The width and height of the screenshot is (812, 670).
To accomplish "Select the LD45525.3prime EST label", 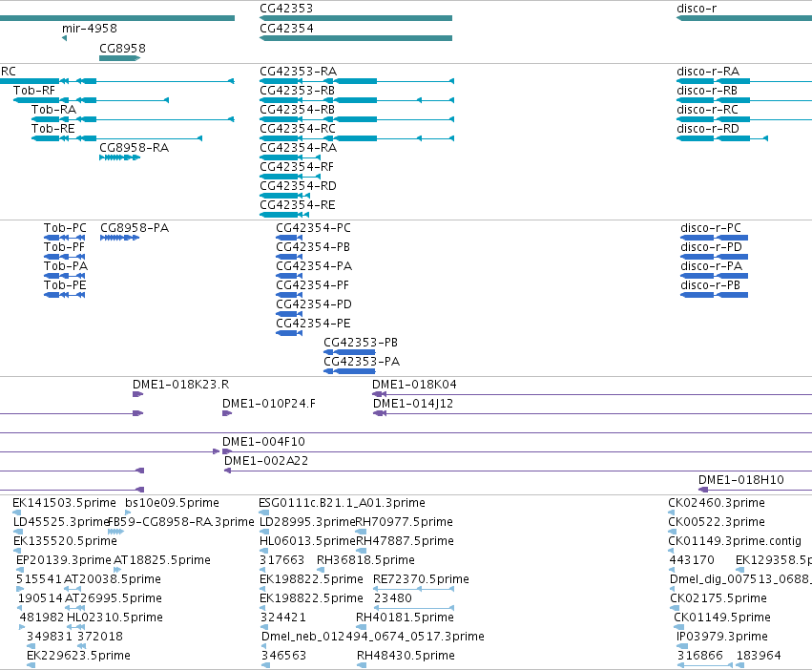I will click(x=61, y=523).
